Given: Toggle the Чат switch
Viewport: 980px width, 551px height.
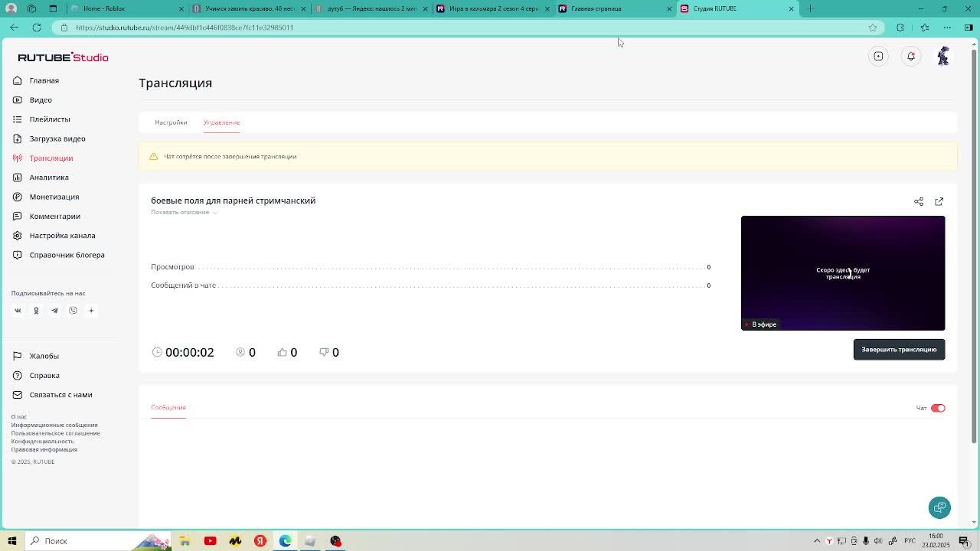Looking at the screenshot, I should point(938,408).
